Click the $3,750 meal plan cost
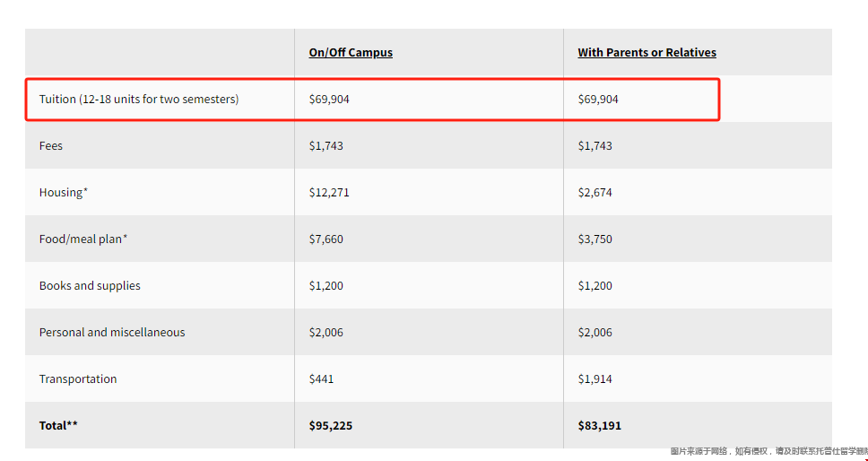This screenshot has height=461, width=868. [595, 239]
